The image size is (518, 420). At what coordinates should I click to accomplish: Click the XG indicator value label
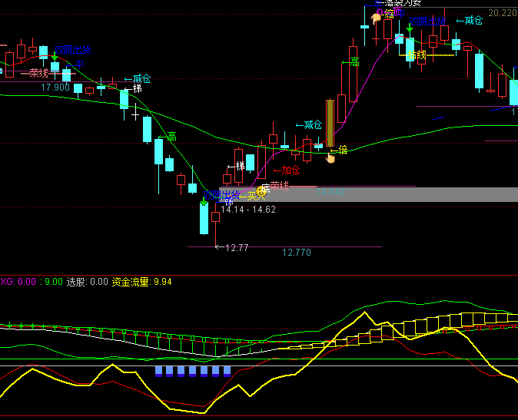(x=17, y=282)
